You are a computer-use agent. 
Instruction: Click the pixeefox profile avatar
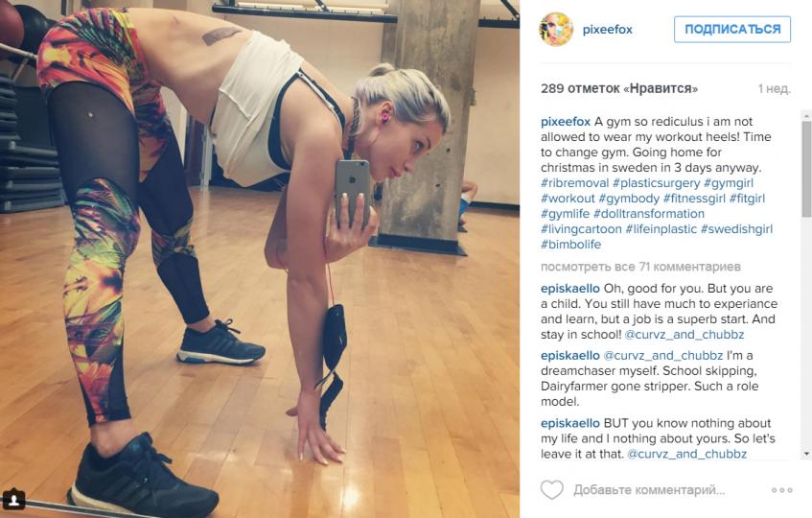tap(557, 30)
